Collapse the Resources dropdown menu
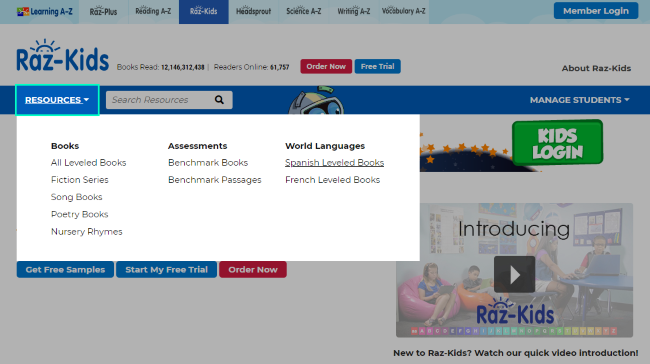Viewport: 650px width, 364px height. (57, 100)
